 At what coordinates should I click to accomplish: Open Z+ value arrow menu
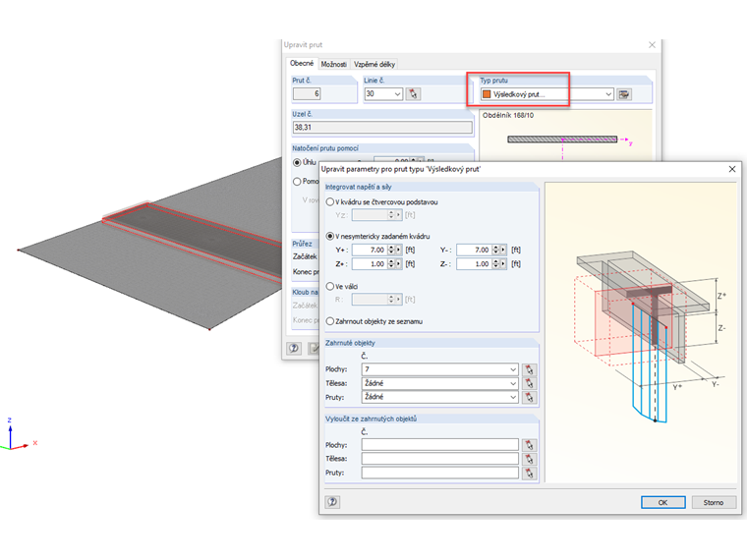point(399,264)
